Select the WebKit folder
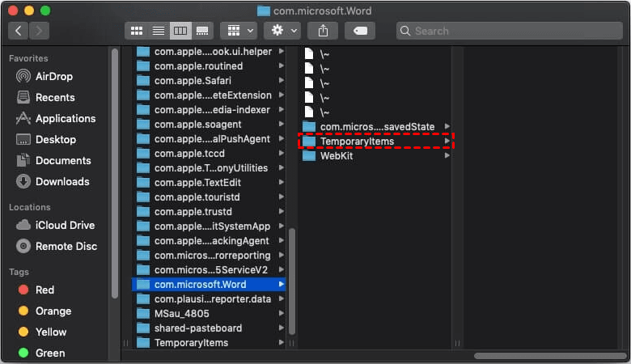 click(375, 155)
